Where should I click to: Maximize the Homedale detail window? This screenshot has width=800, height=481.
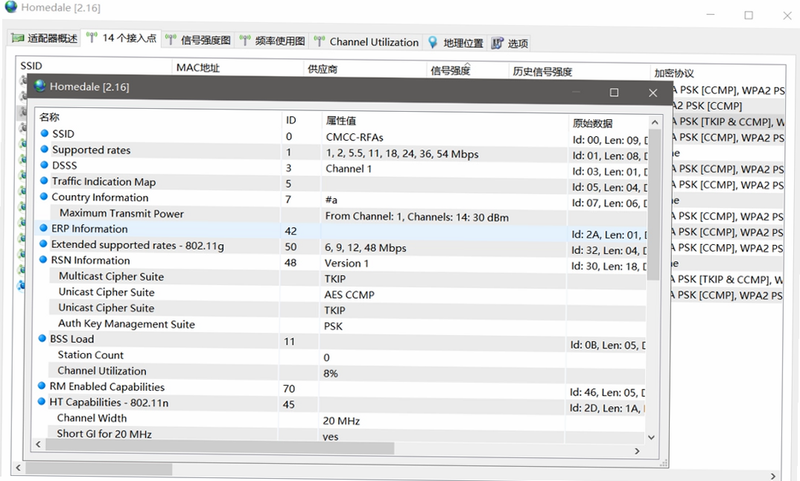[614, 92]
